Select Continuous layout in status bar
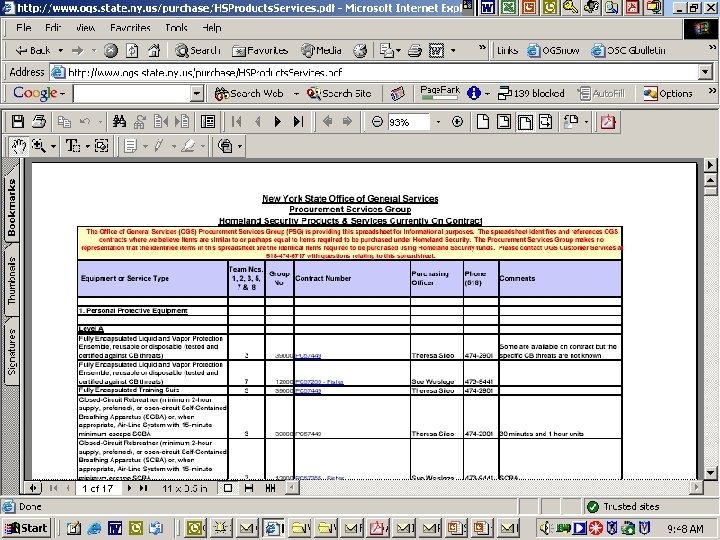This screenshot has height=540, width=720. [x=249, y=488]
